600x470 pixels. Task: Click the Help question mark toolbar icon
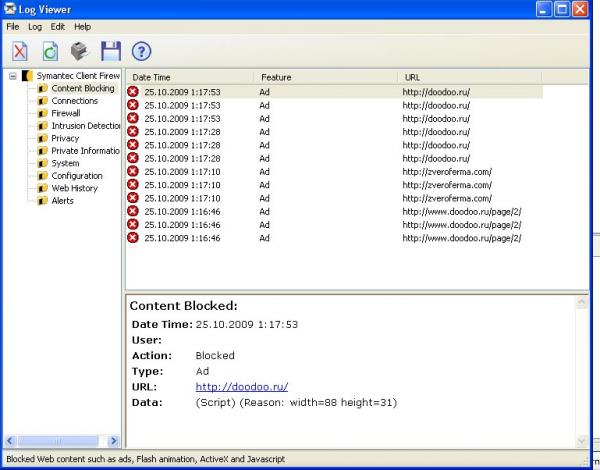coord(142,51)
